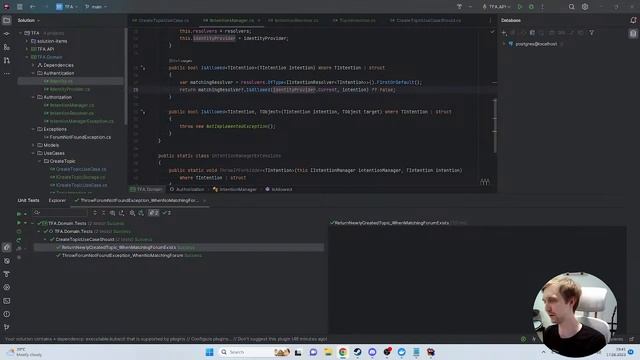Open the Terminal tool window icon

[x=7, y=301]
